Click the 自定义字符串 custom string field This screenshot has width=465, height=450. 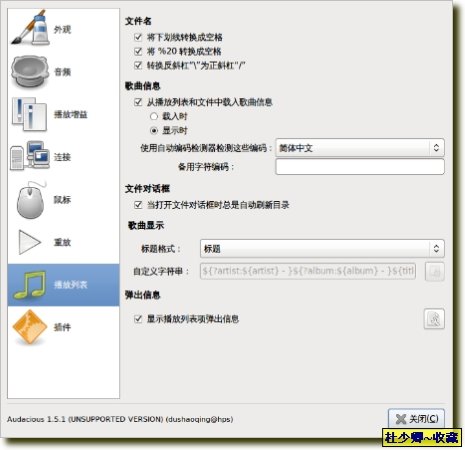pos(308,271)
